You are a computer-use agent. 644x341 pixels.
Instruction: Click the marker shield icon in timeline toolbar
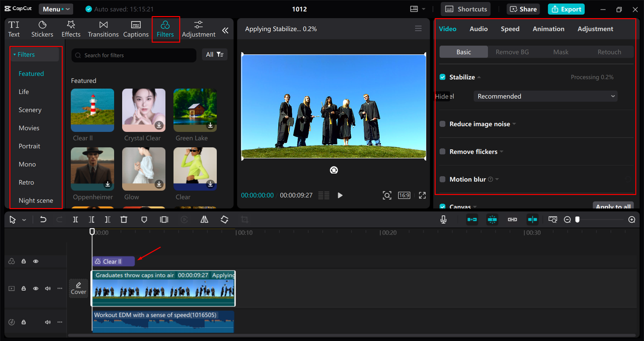[144, 220]
